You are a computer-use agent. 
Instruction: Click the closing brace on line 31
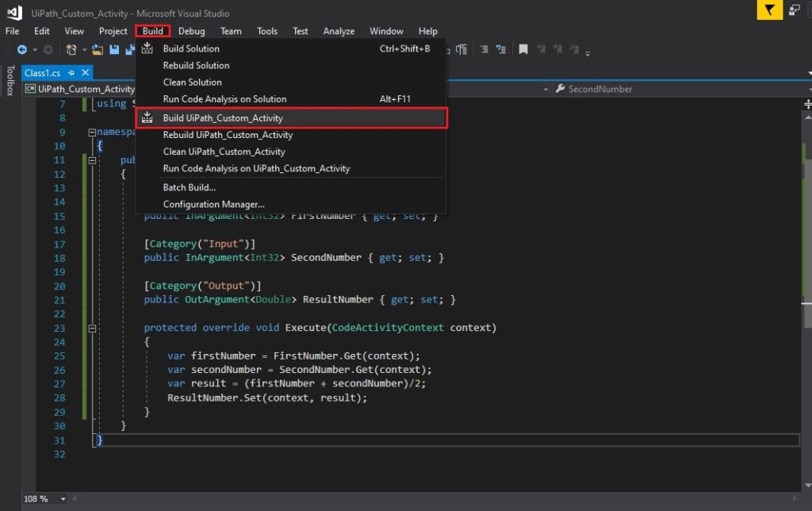[99, 440]
